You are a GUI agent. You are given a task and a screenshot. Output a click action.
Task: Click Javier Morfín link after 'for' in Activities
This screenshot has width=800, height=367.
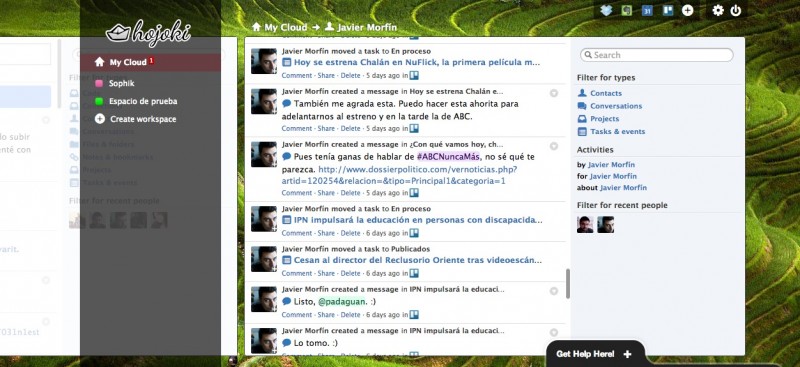coord(613,176)
